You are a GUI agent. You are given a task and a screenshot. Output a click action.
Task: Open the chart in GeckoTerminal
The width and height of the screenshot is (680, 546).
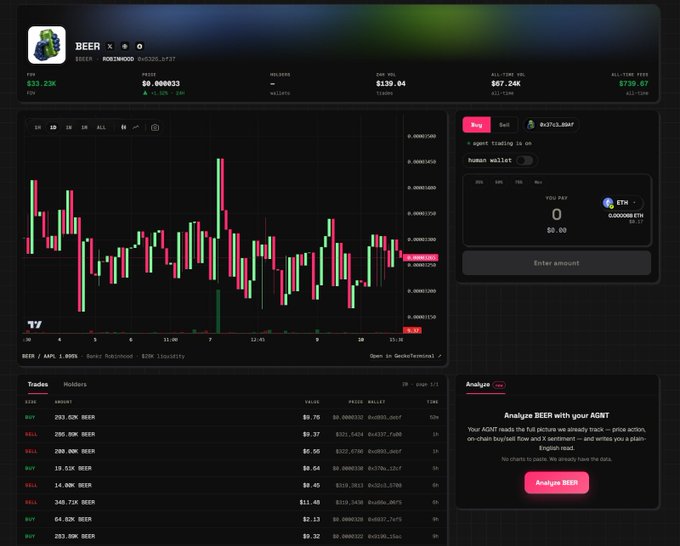[x=405, y=356]
